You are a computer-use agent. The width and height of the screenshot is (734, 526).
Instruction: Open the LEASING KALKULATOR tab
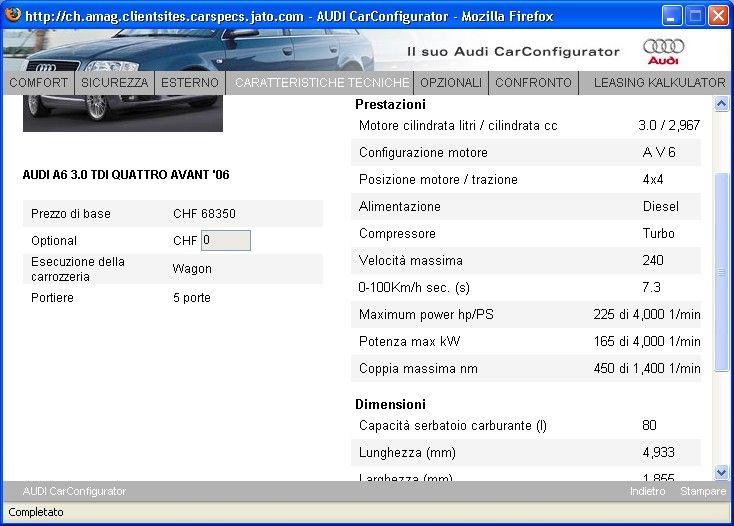(659, 83)
